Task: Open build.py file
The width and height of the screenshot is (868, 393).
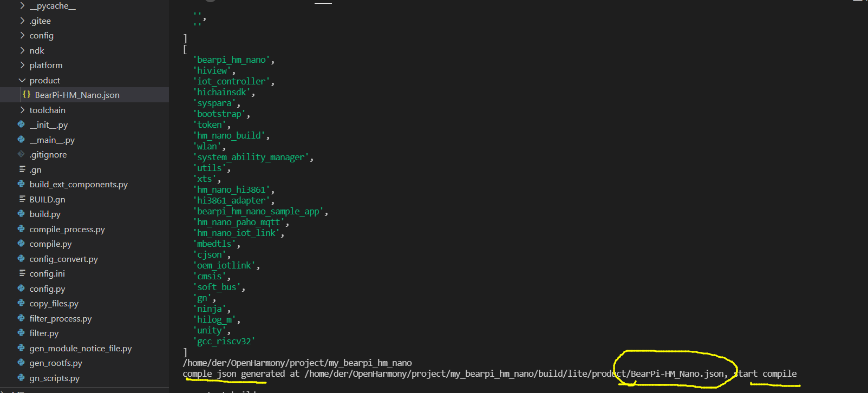Action: tap(45, 214)
